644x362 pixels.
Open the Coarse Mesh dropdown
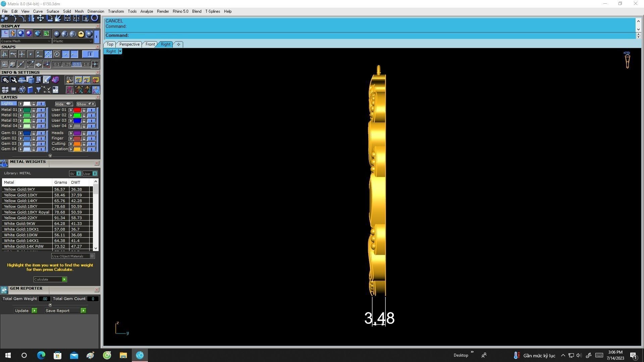point(26,41)
